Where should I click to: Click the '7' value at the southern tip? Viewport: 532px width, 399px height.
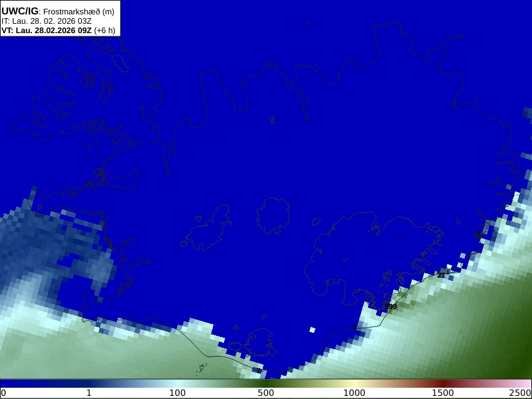coord(258,371)
